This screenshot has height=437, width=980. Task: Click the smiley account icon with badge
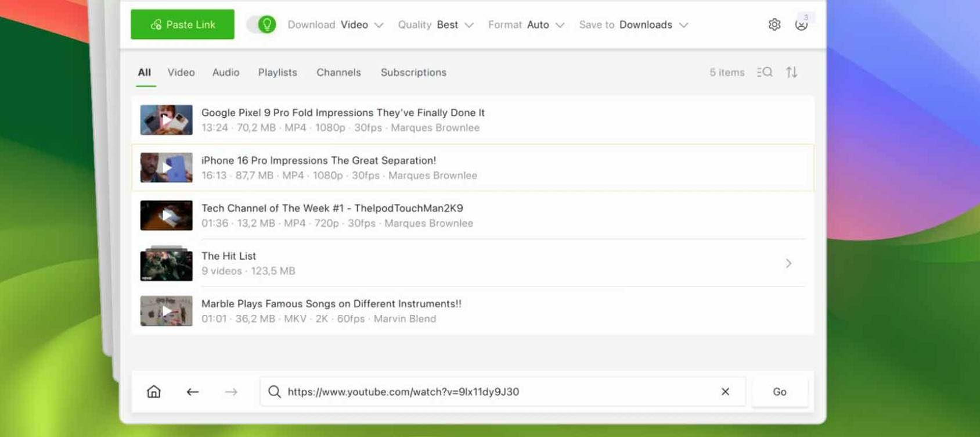click(802, 24)
